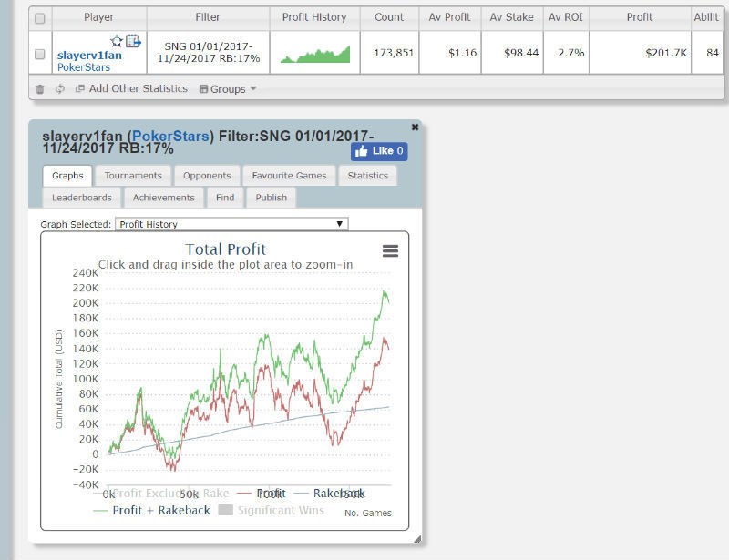Image resolution: width=729 pixels, height=560 pixels.
Task: Expand the Groups dropdown
Action: [228, 89]
